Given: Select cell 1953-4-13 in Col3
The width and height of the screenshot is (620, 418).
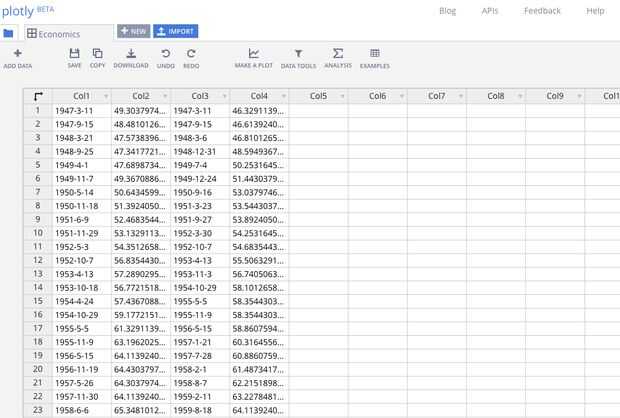Looking at the screenshot, I should point(200,261).
